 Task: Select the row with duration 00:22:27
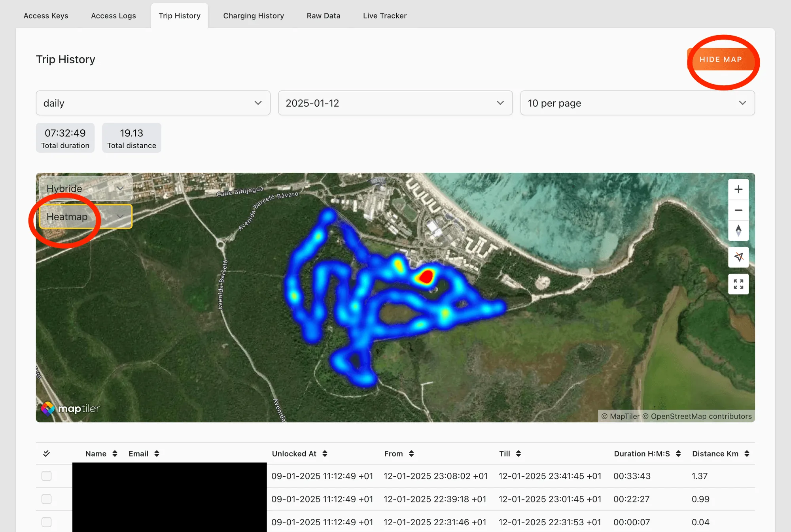(47, 499)
